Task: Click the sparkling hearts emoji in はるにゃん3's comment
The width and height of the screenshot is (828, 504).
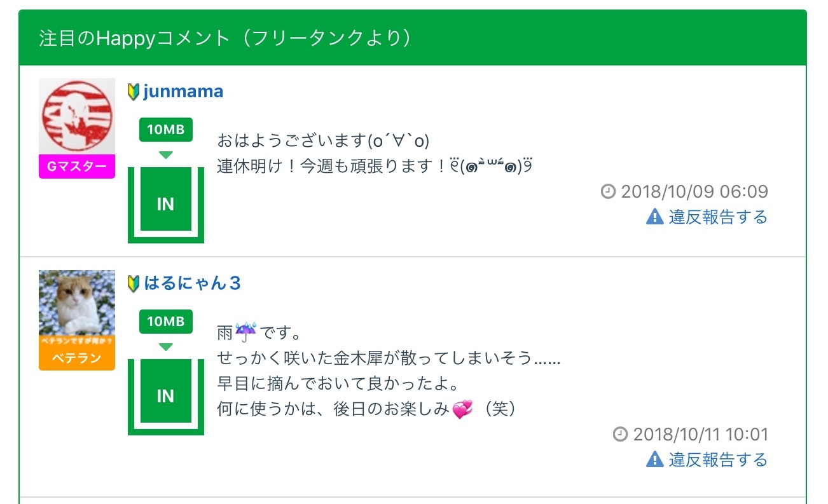Action: pos(462,410)
